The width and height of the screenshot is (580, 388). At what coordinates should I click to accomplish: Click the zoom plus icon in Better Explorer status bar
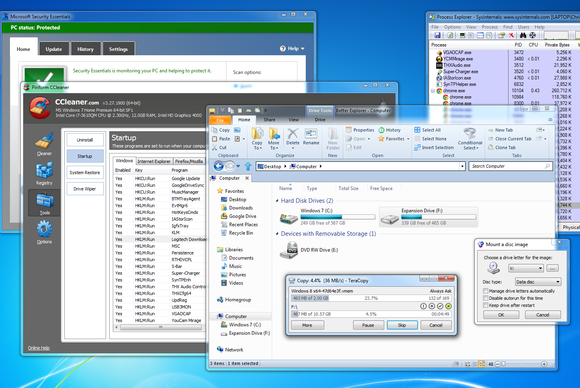[x=544, y=364]
